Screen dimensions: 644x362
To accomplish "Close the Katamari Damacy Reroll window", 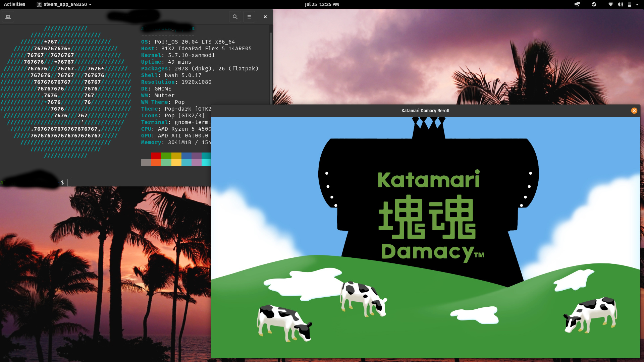I will (x=634, y=111).
